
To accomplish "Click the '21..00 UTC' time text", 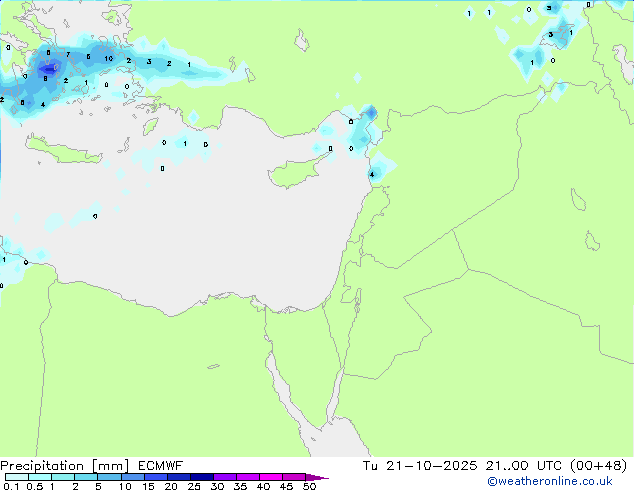I will [x=524, y=466].
